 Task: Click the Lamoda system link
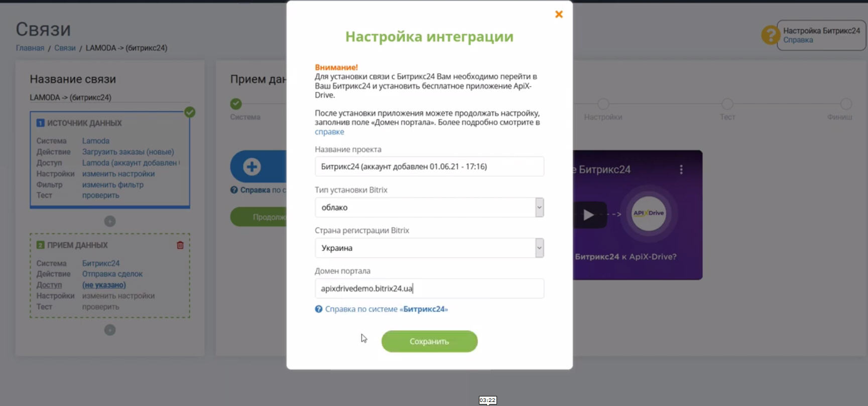(x=96, y=141)
